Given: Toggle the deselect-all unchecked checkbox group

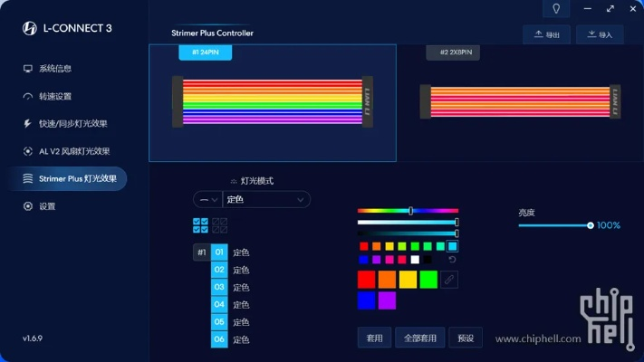Looking at the screenshot, I should (x=219, y=225).
